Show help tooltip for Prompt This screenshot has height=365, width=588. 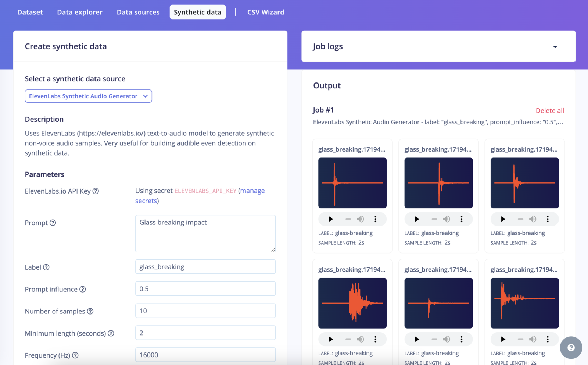53,223
